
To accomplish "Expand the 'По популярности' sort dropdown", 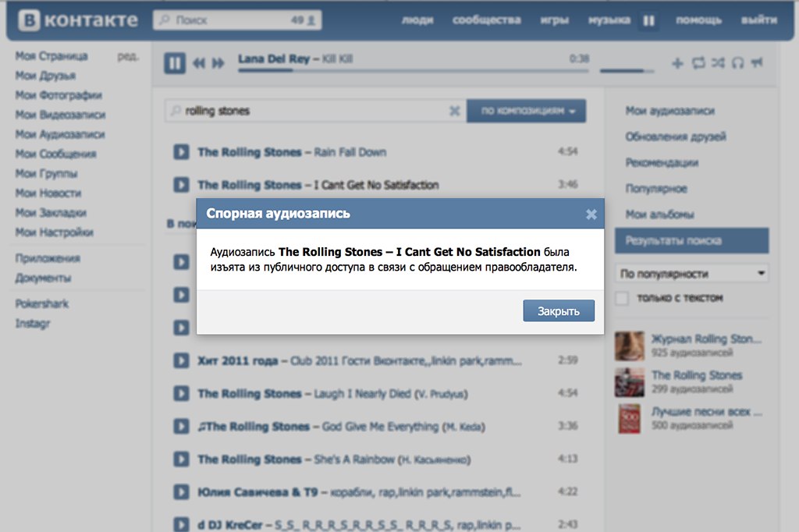I will click(691, 274).
